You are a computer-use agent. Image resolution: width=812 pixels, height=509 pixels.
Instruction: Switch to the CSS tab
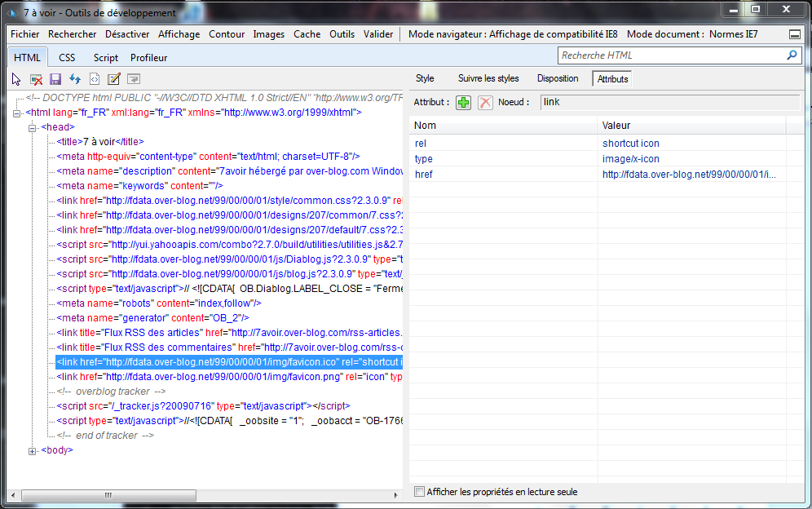tap(67, 58)
